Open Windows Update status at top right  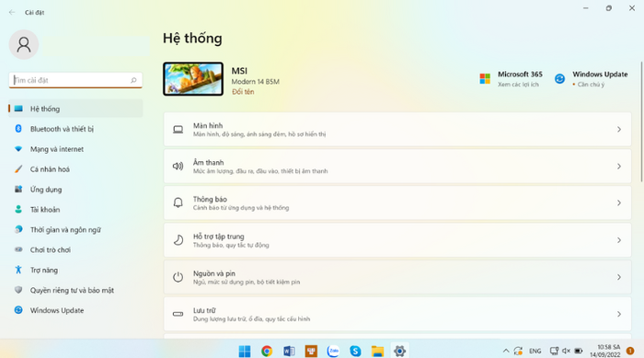point(591,78)
